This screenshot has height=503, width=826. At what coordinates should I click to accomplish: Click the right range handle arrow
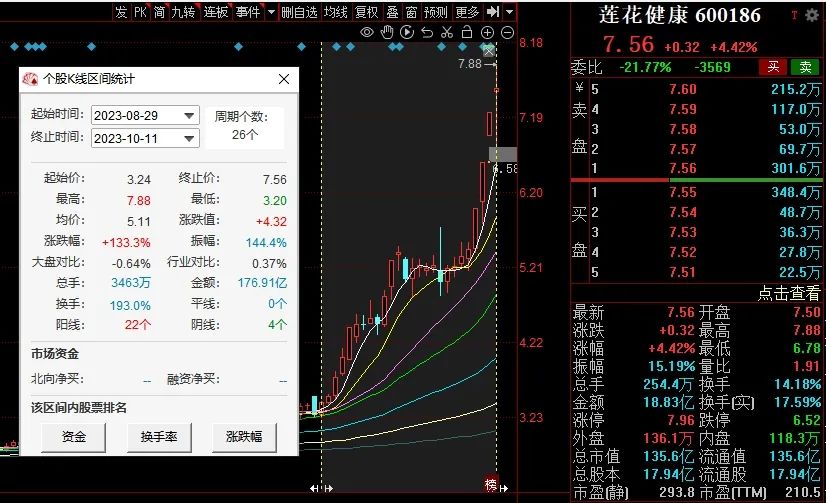pyautogui.click(x=504, y=489)
